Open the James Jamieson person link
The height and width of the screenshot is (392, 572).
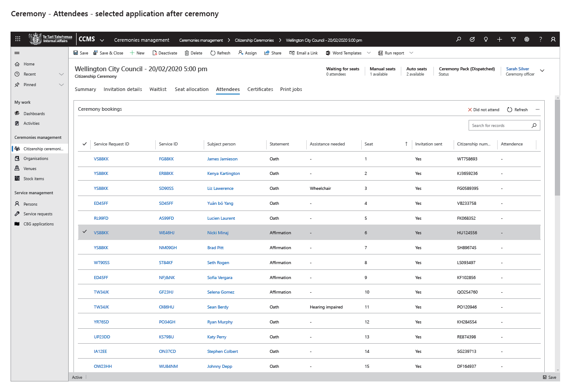coord(222,159)
